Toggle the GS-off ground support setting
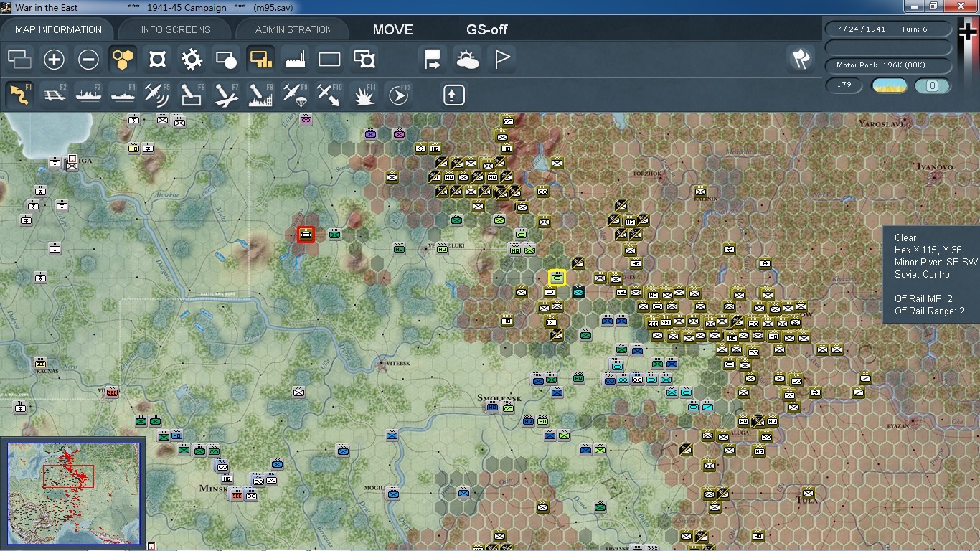Screen dimensions: 980x551 click(x=487, y=30)
